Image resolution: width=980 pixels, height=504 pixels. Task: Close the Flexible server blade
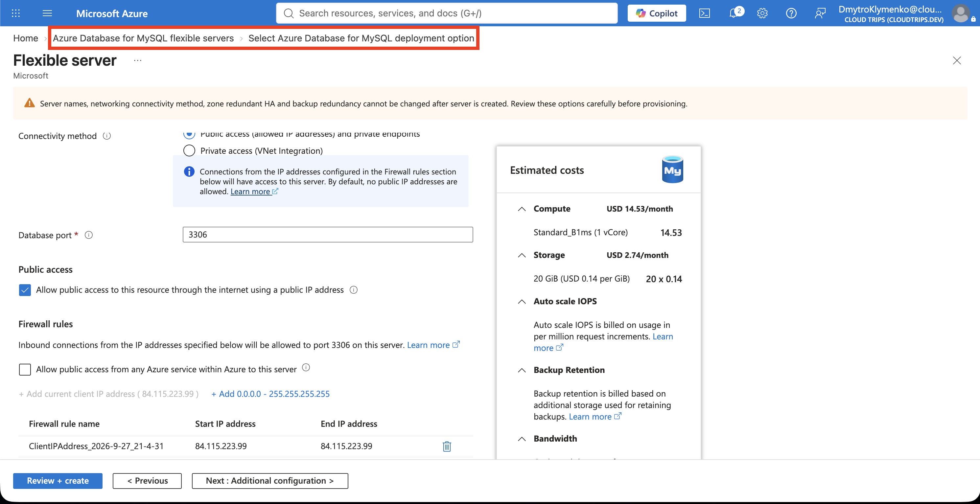click(x=956, y=60)
